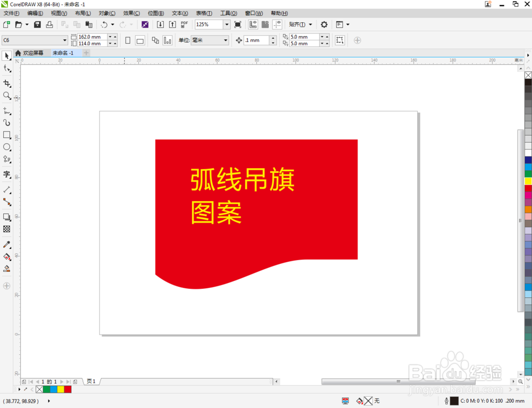Select the Crop tool

click(x=7, y=84)
